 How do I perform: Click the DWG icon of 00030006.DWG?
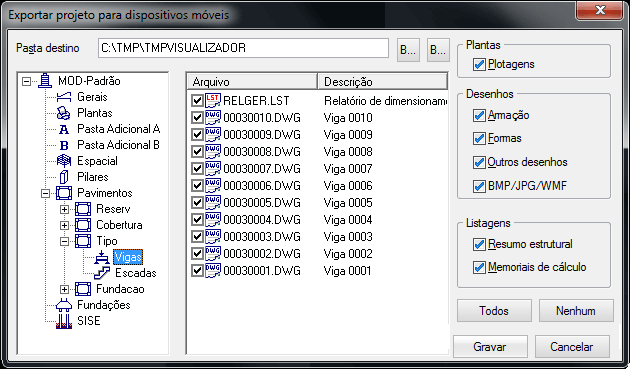pos(213,186)
